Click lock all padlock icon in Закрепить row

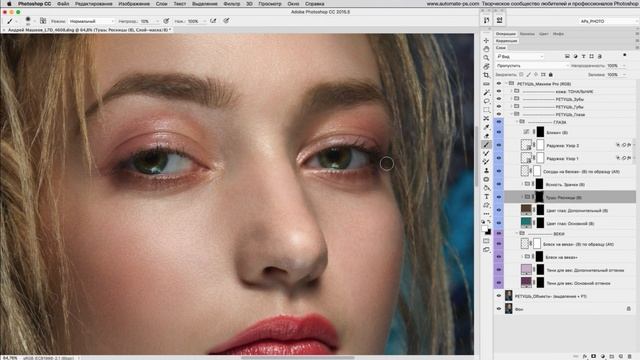coord(551,75)
